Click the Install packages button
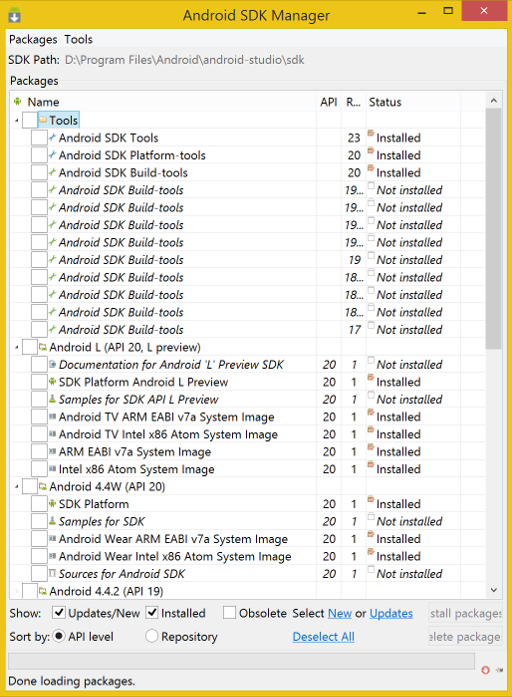The image size is (512, 697). click(x=465, y=613)
